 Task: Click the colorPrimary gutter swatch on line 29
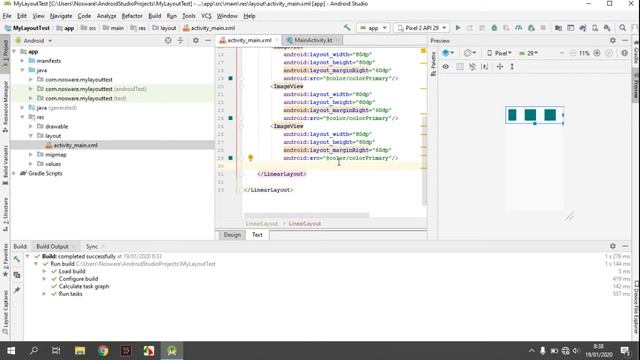(x=230, y=158)
